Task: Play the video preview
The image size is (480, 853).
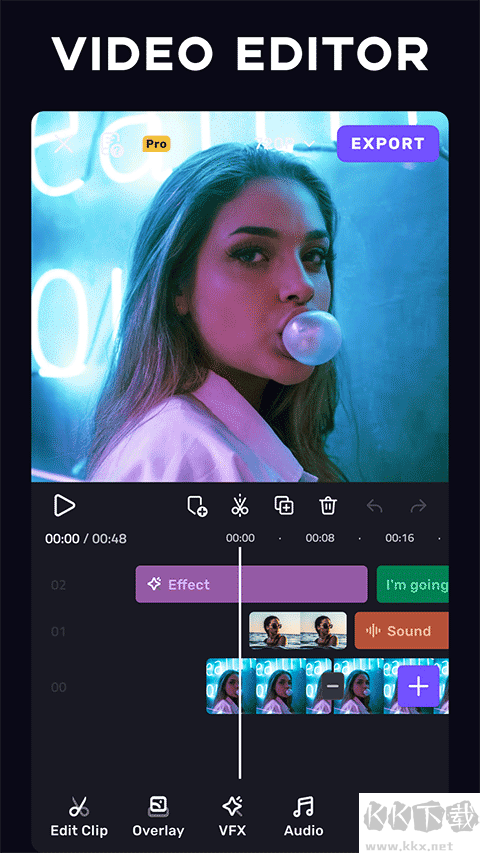Action: (x=64, y=506)
